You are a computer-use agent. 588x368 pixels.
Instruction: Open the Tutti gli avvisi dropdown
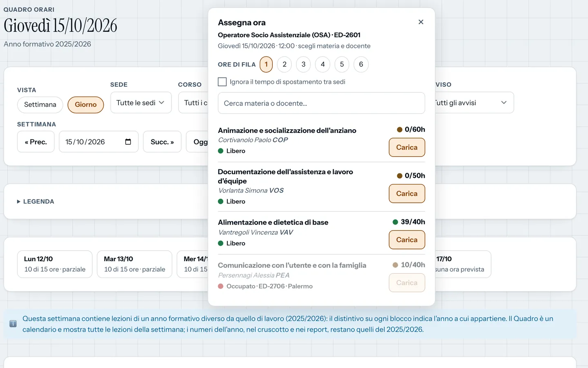(474, 103)
